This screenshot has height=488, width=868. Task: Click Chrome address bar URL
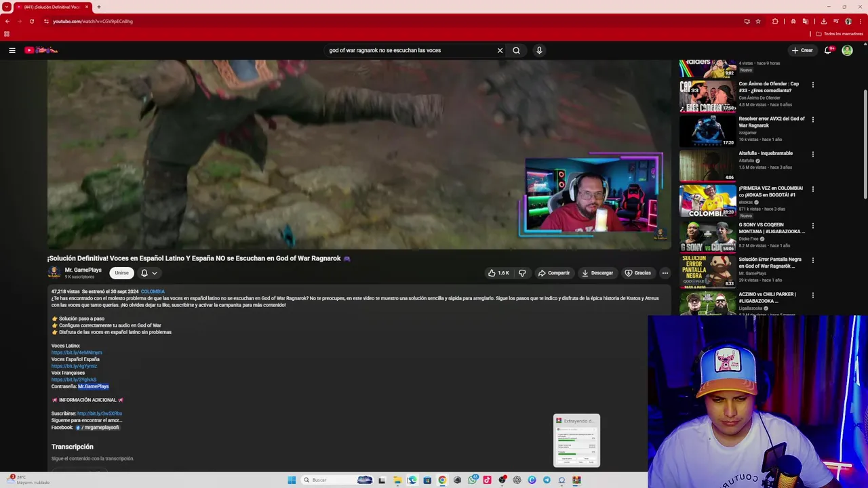point(93,21)
